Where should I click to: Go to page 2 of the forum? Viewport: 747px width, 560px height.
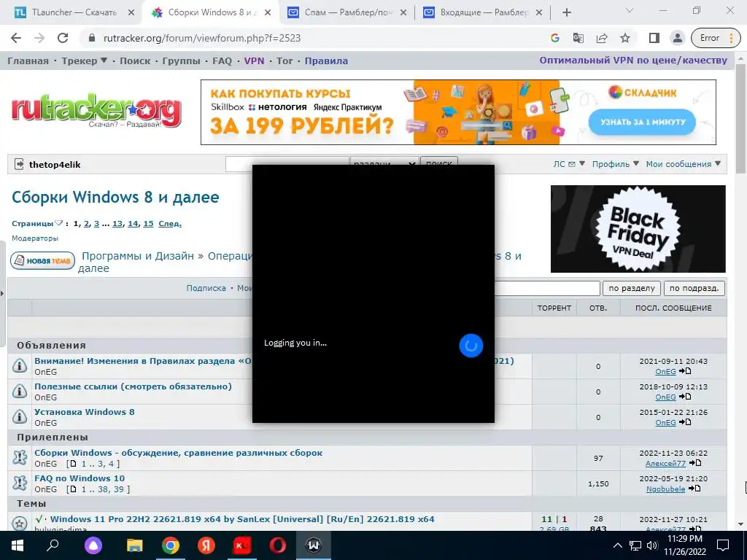[87, 223]
